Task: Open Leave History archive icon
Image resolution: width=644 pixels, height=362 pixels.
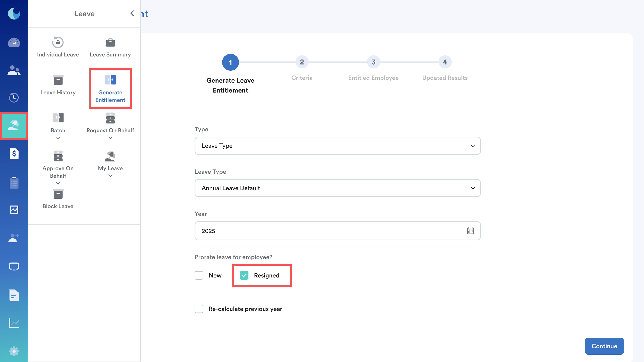Action: click(x=58, y=80)
